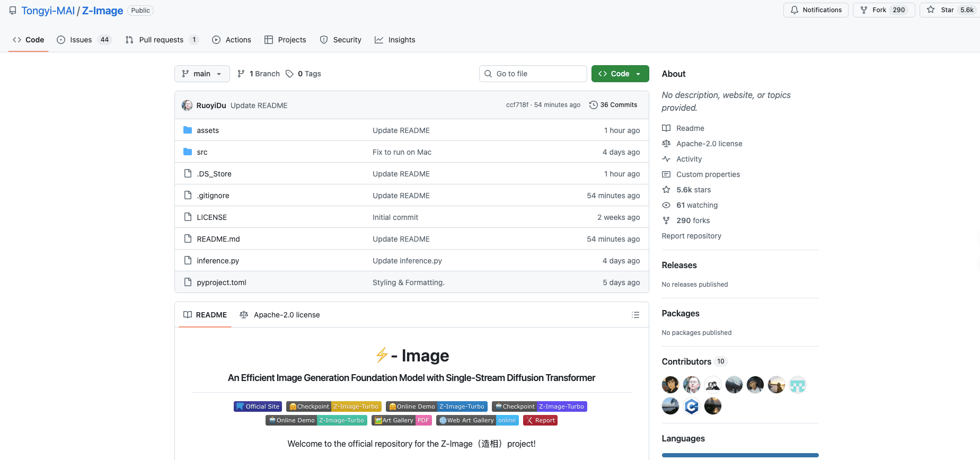Click the red Report badge
Screen dimensions: 980x460
(540, 420)
